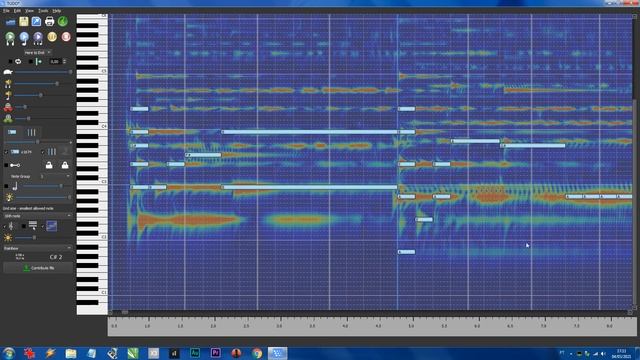Toggle checkbox beside the horizontal lines icon
Screen dimensions: 640x360
click(x=24, y=226)
